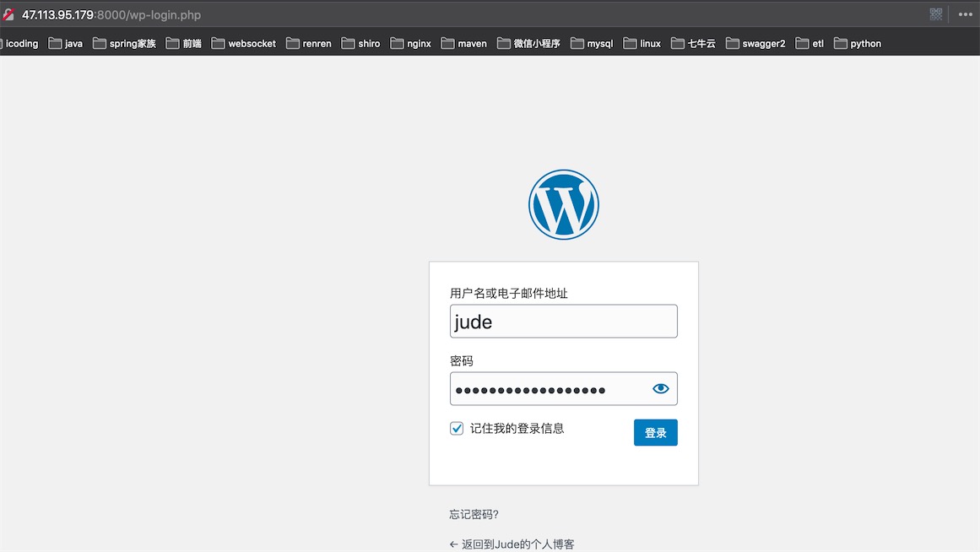Viewport: 980px width, 552px height.
Task: Open the nginx bookmark folder
Action: (x=410, y=44)
